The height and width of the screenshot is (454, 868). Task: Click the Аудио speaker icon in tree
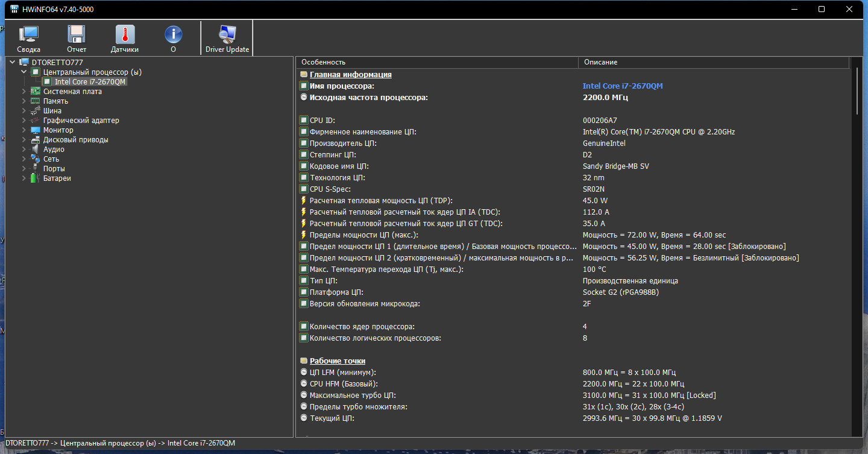[36, 150]
